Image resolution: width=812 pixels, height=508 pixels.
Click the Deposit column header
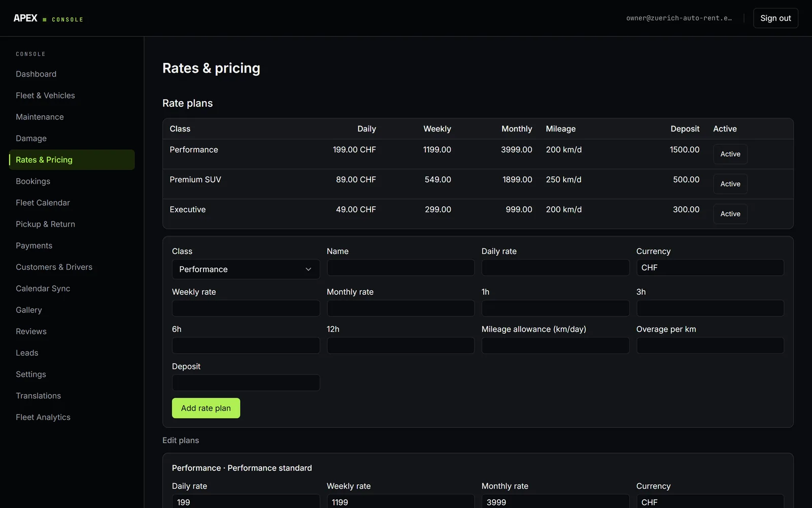[x=685, y=129]
